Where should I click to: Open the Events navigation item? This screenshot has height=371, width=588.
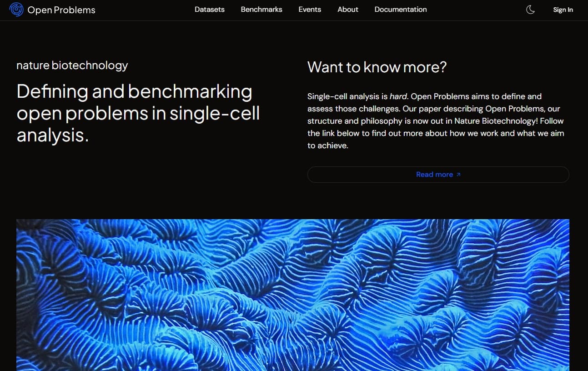pos(310,10)
